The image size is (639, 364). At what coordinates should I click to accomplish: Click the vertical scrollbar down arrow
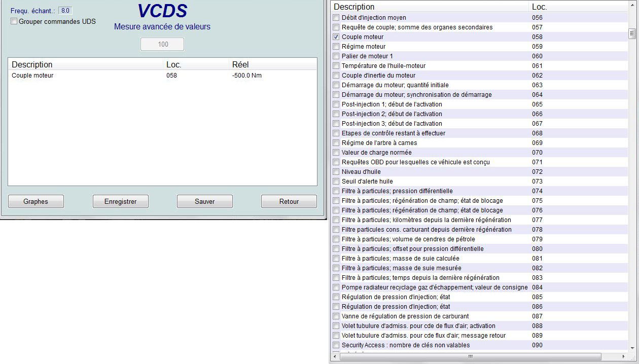(632, 348)
